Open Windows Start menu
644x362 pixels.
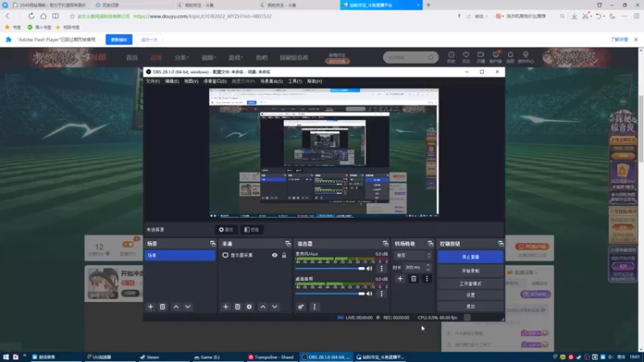click(x=6, y=357)
